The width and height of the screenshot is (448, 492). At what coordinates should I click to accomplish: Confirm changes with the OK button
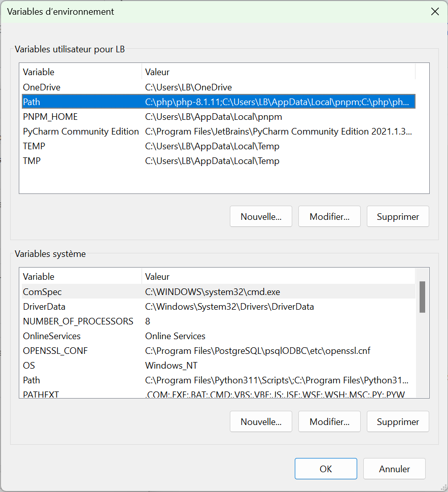(x=326, y=469)
